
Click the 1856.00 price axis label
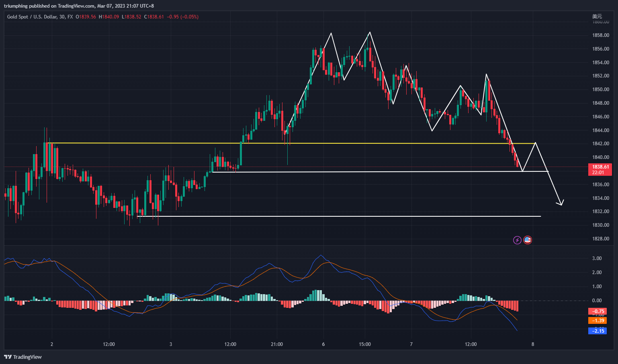(601, 49)
